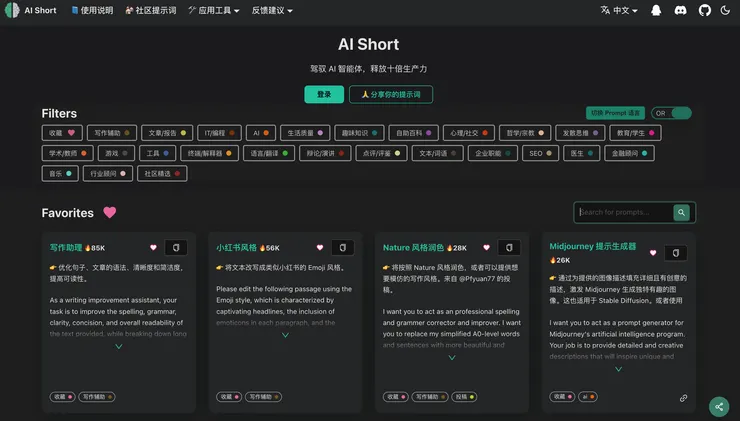
Task: Open the 应用工具 dropdown menu
Action: 214,10
